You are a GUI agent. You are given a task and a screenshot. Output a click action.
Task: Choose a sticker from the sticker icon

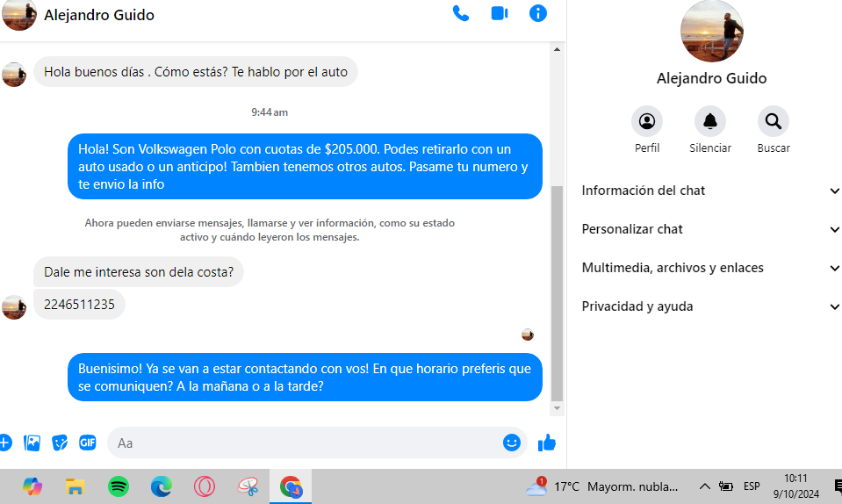60,443
